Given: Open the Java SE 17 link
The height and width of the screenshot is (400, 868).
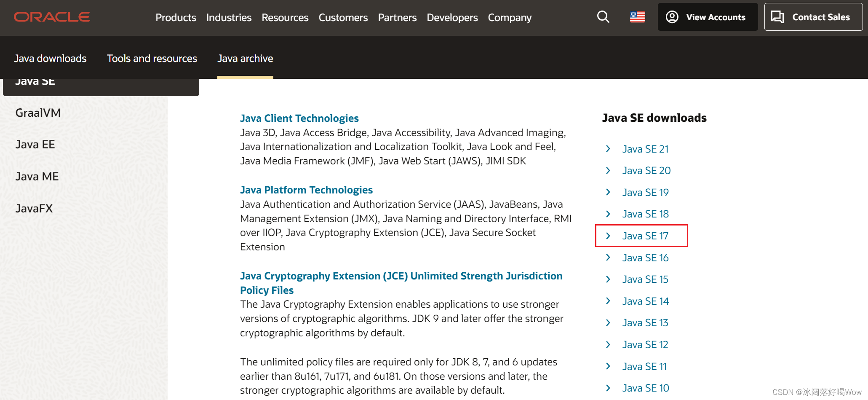Looking at the screenshot, I should coord(645,236).
